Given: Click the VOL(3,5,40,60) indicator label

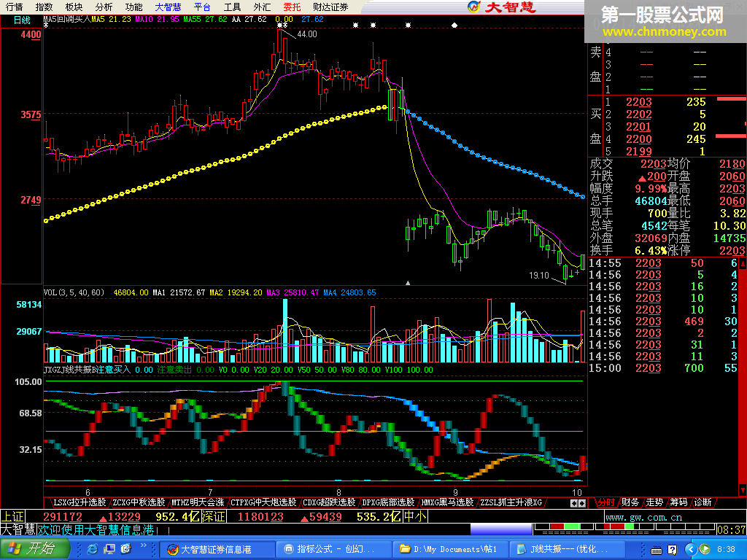Looking at the screenshot, I should [x=74, y=292].
